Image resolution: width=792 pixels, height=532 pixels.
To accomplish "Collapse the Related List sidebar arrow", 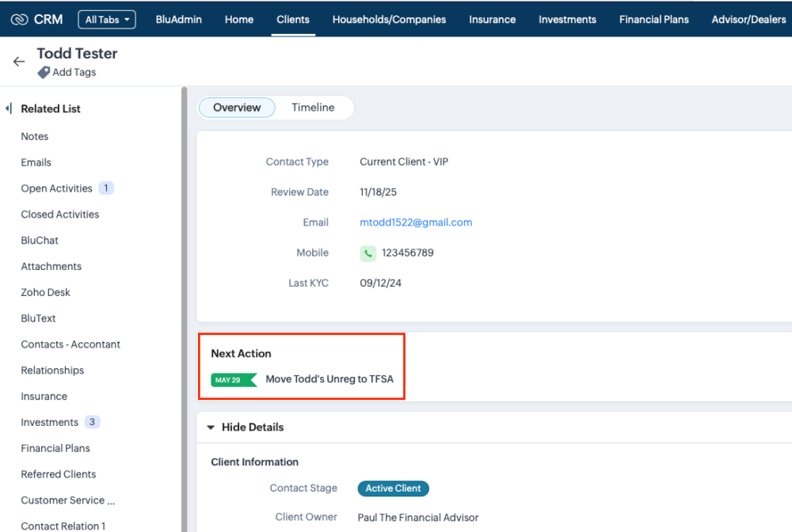I will coord(9,108).
